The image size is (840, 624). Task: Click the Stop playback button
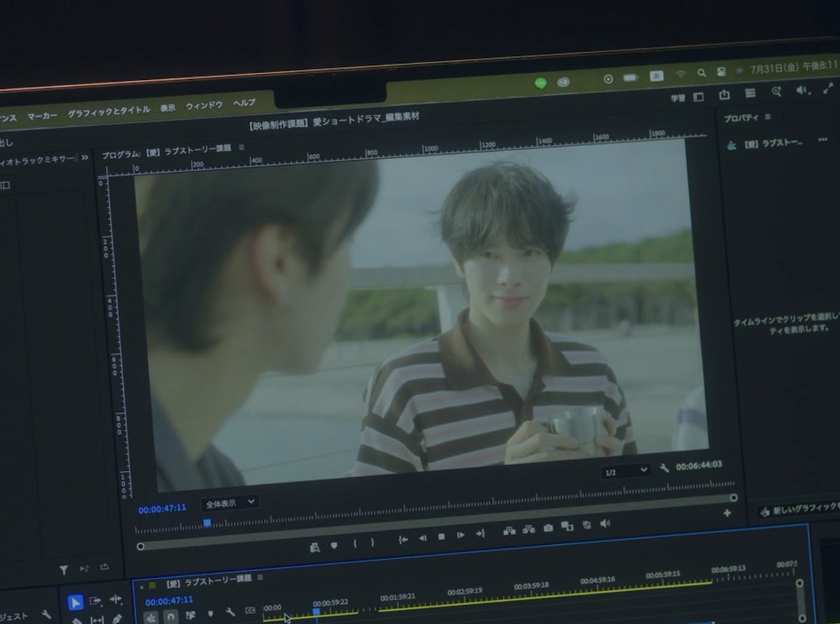click(x=441, y=537)
